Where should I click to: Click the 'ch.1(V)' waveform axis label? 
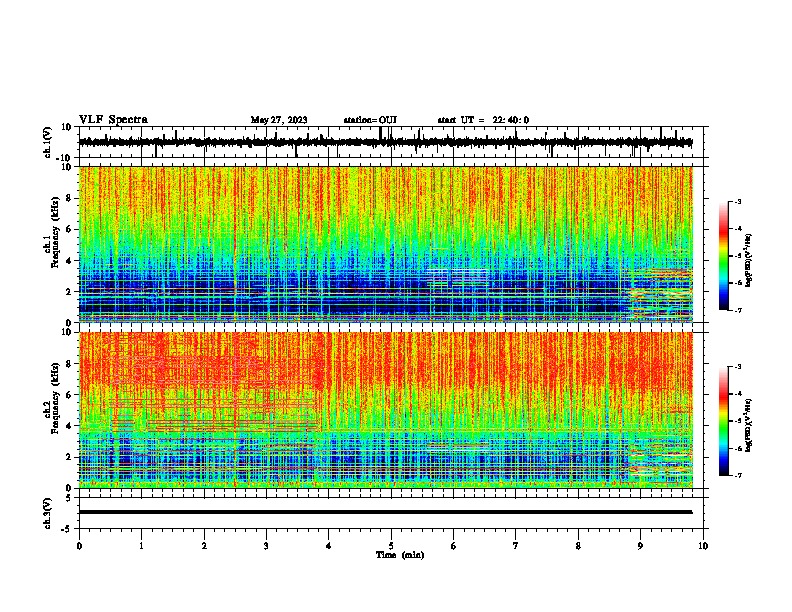[48, 142]
